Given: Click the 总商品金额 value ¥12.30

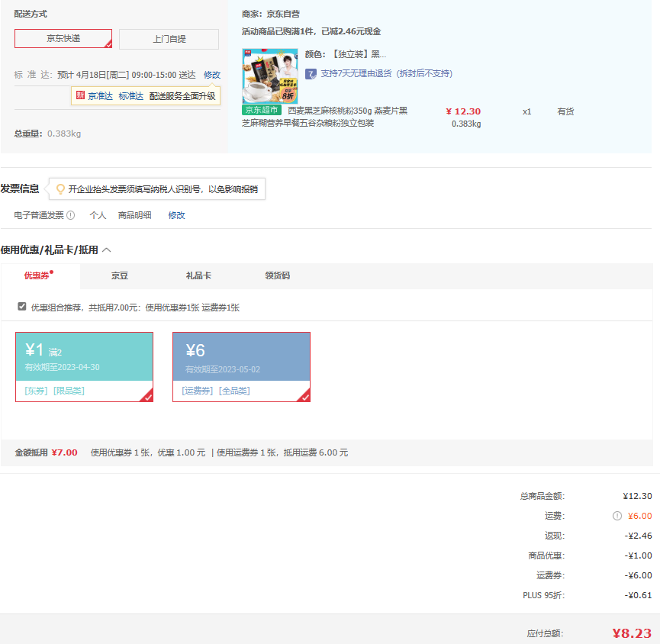Looking at the screenshot, I should 637,496.
